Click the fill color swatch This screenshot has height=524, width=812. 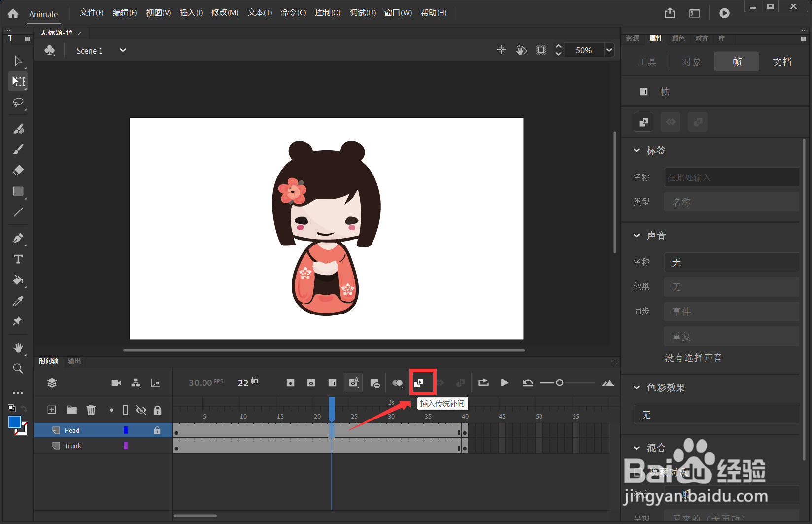point(14,422)
